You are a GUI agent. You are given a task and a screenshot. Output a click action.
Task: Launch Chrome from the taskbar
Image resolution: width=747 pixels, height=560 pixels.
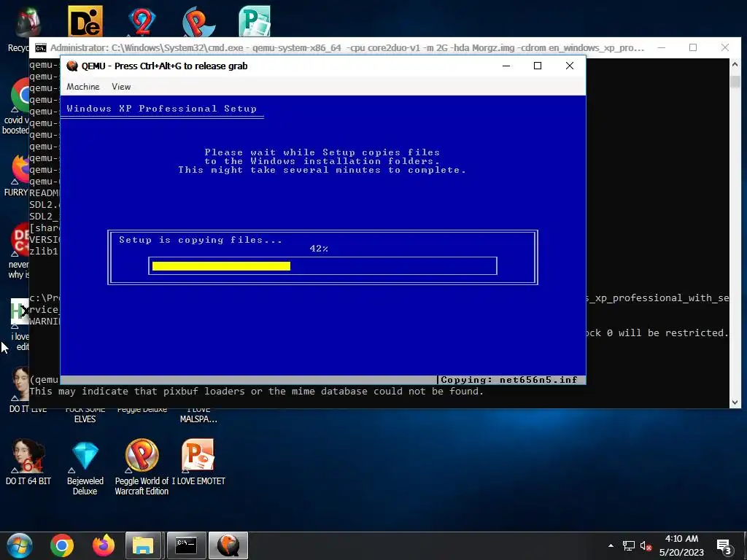[x=61, y=545]
